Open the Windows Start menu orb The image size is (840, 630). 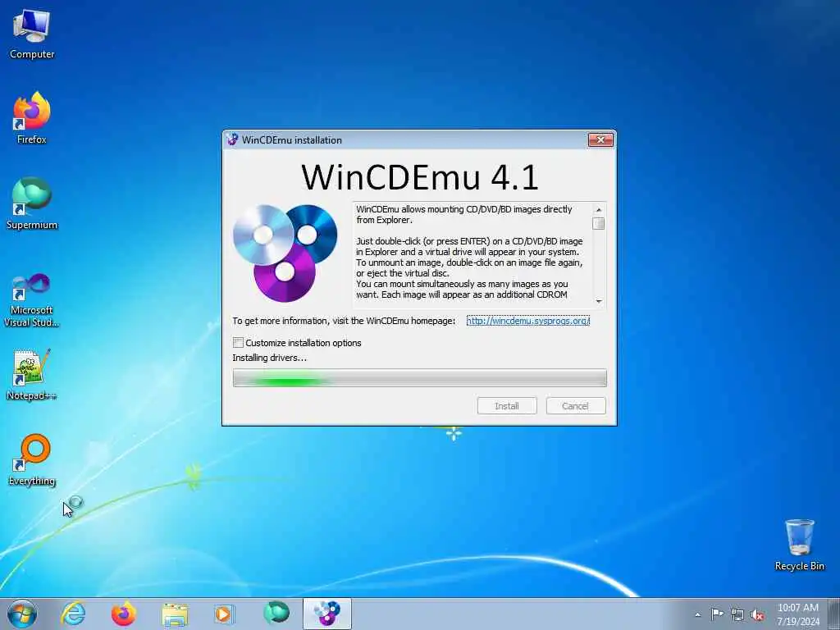coord(22,614)
